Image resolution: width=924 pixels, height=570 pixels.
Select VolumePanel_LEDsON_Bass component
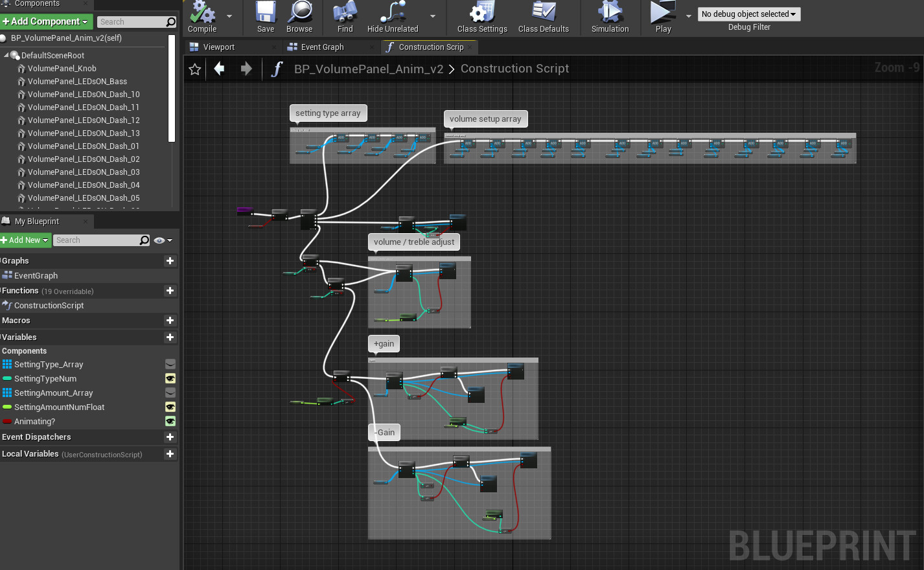[77, 82]
